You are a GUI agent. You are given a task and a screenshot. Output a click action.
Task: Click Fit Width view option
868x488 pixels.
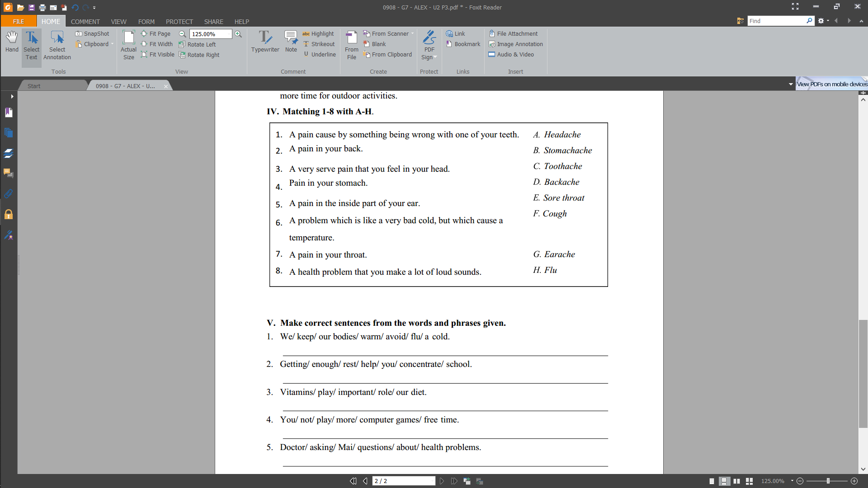coord(157,44)
